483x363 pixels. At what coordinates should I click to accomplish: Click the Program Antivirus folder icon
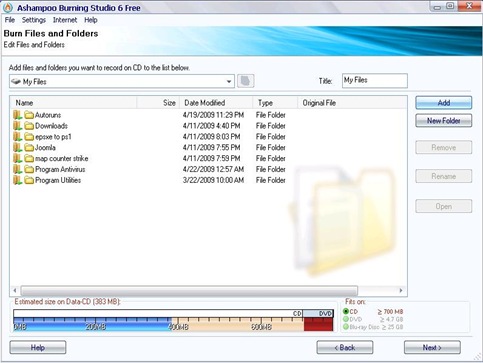(29, 170)
